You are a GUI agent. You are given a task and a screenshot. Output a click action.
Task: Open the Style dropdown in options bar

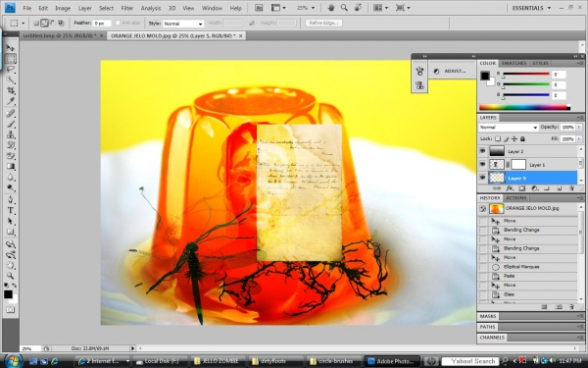183,24
